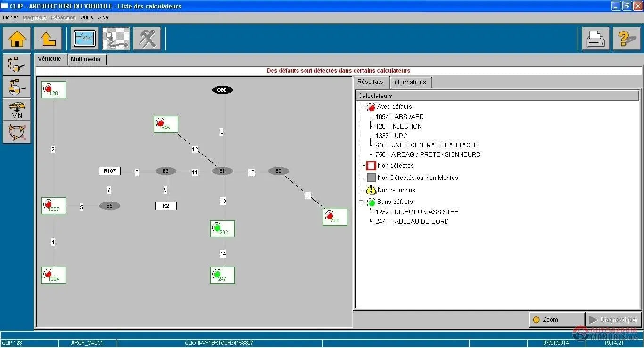Switch to the Multimédia tab
644x348 pixels.
(x=85, y=59)
